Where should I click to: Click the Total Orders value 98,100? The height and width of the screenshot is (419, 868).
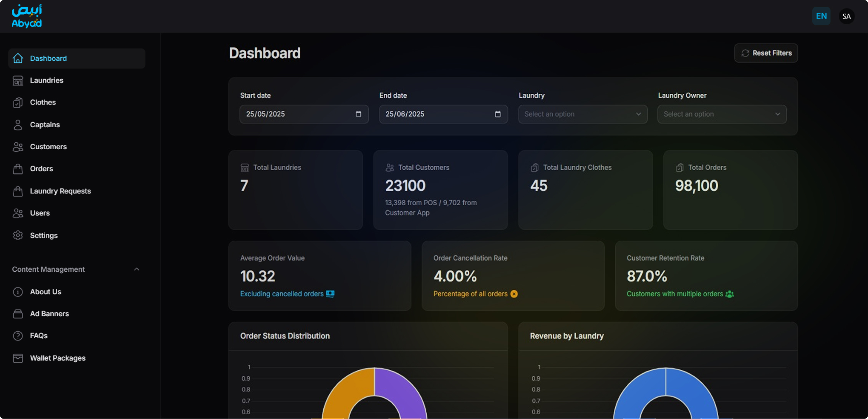(x=696, y=186)
